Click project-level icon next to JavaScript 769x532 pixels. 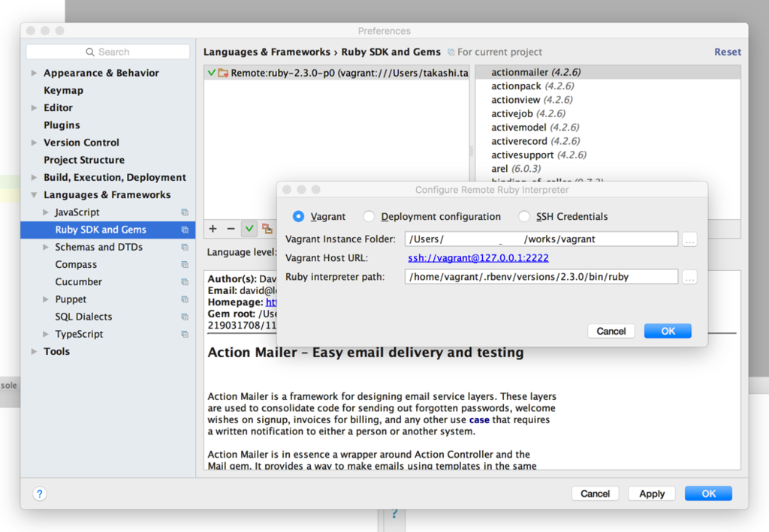pyautogui.click(x=185, y=212)
